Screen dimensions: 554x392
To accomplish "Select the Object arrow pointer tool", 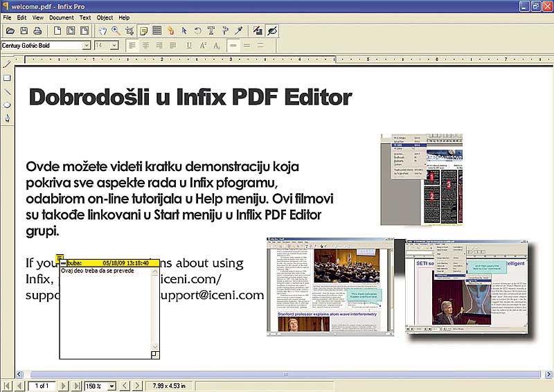I will pyautogui.click(x=184, y=30).
